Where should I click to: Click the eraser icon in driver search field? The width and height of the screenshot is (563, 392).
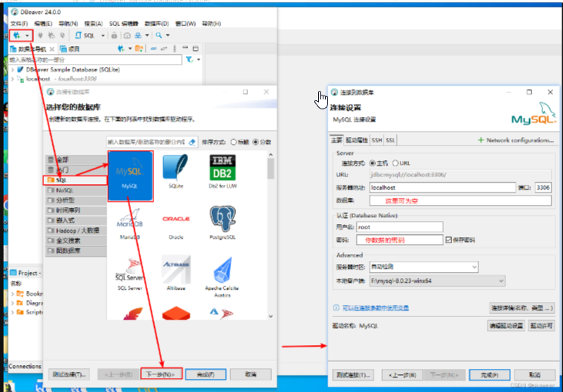tap(192, 142)
